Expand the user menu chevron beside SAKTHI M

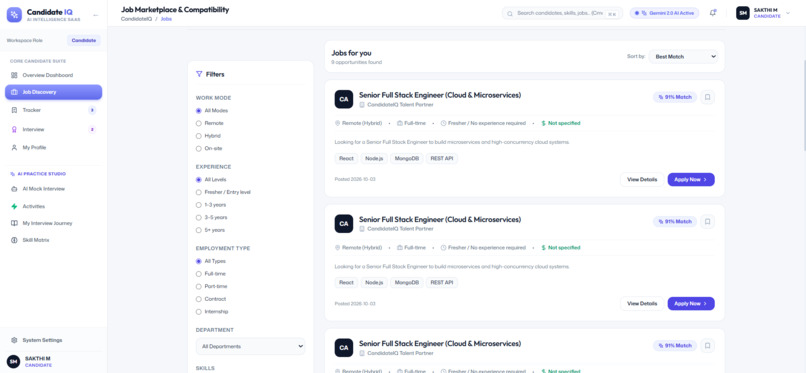788,13
